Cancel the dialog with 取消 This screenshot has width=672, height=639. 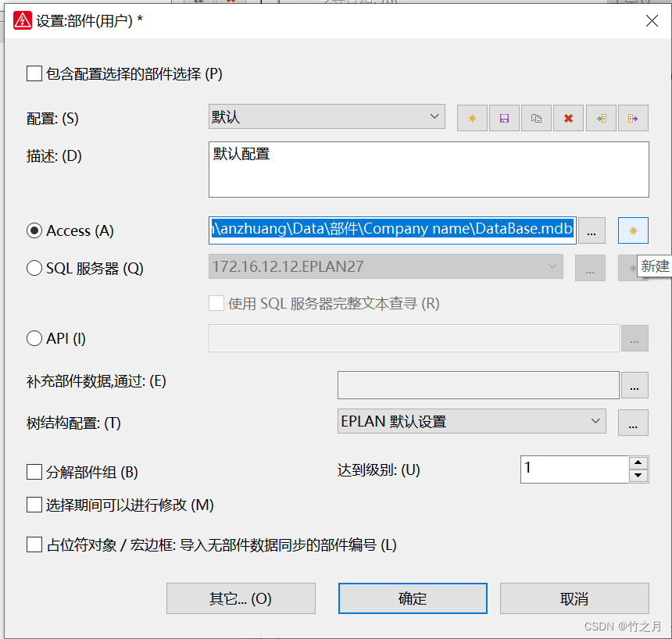(574, 598)
